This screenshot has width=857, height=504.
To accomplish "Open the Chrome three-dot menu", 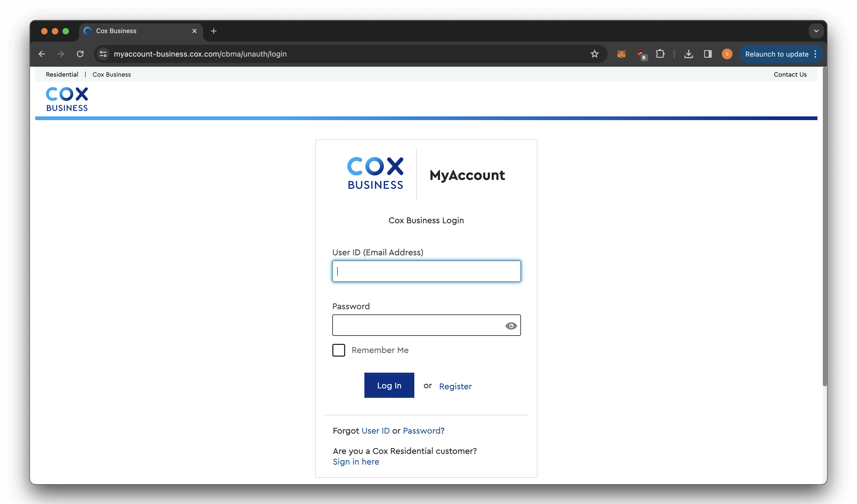I will click(x=815, y=54).
